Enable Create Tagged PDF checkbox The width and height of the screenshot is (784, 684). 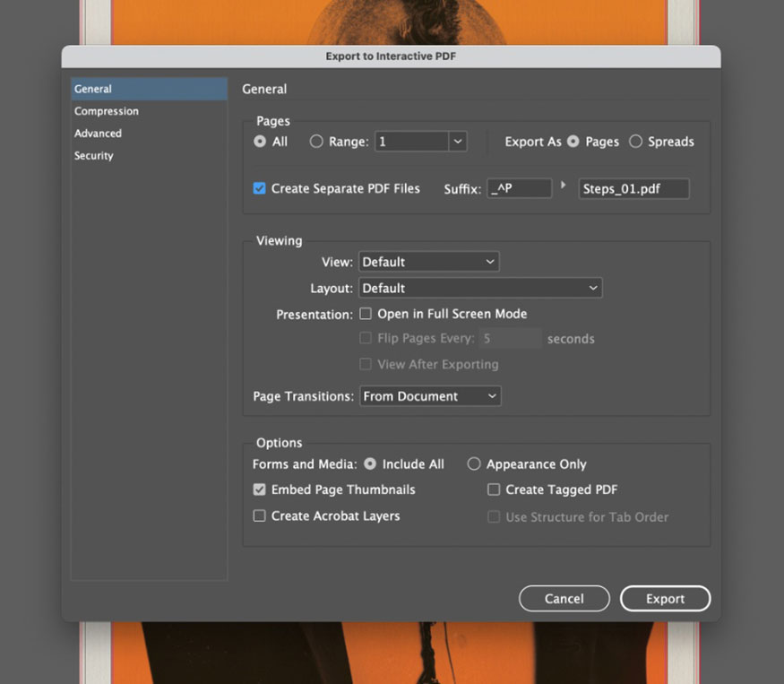[494, 489]
